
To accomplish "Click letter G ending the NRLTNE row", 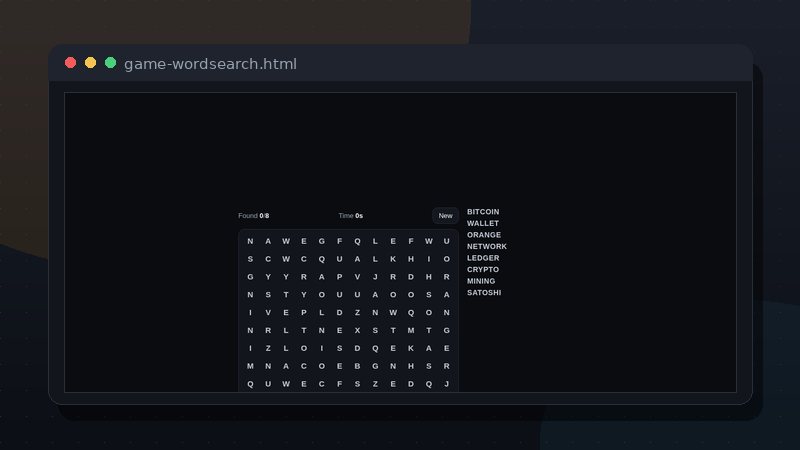I will tap(446, 331).
